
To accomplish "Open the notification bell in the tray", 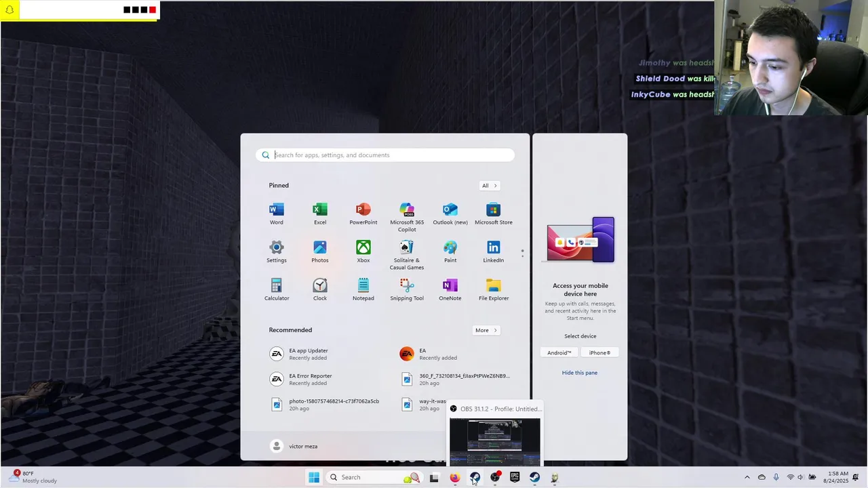I will [856, 477].
